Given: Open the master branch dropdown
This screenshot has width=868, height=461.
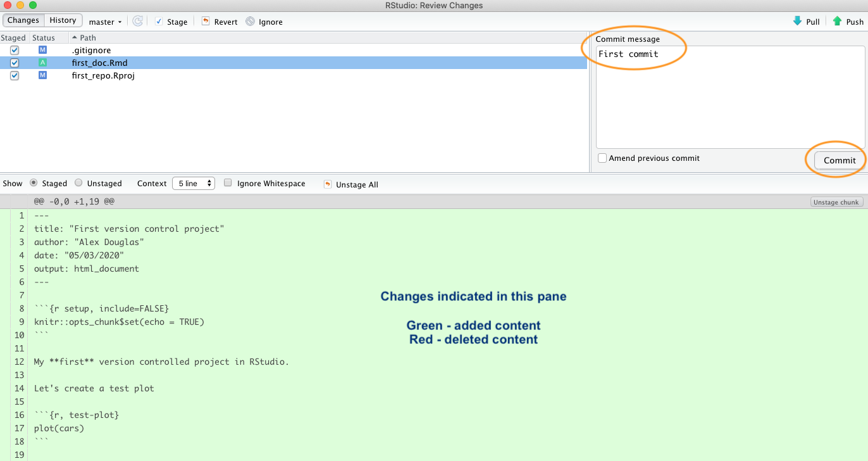Looking at the screenshot, I should tap(105, 22).
